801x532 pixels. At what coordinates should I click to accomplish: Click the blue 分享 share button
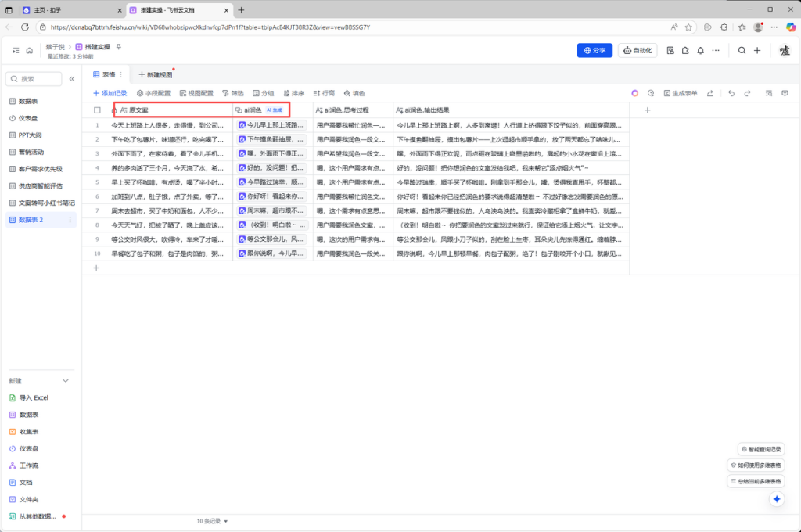(x=594, y=51)
